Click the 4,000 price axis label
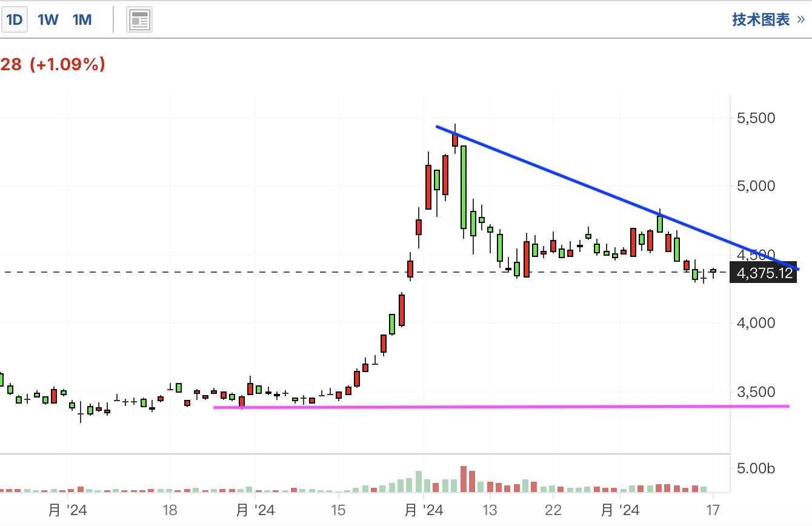Screen dimensions: 812x526 click(x=756, y=323)
